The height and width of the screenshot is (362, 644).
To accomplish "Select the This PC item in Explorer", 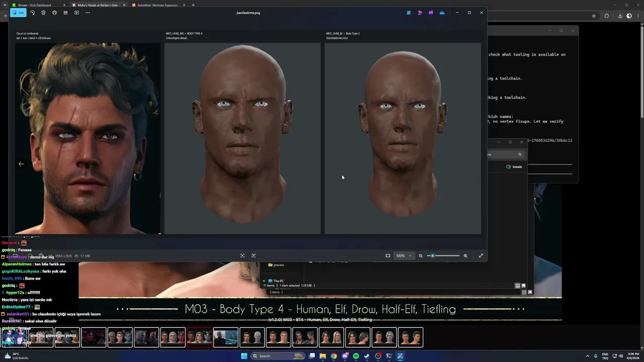I will (x=276, y=281).
